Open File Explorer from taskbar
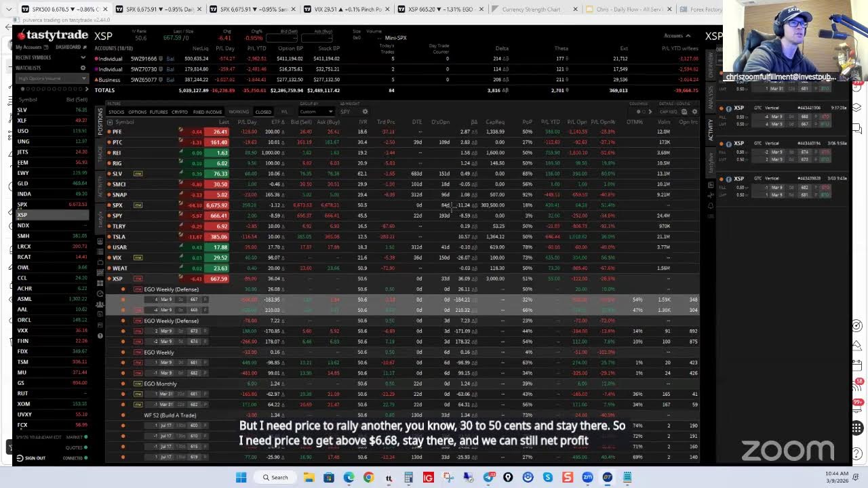 [309, 477]
